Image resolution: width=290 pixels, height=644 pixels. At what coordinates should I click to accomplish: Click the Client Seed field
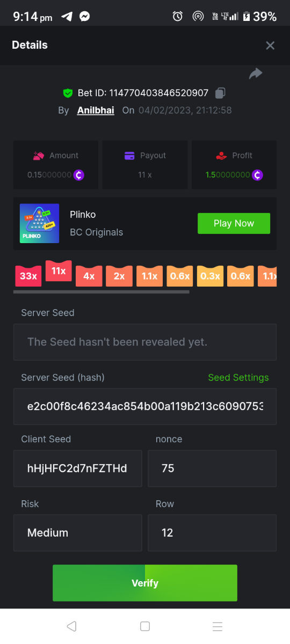78,469
